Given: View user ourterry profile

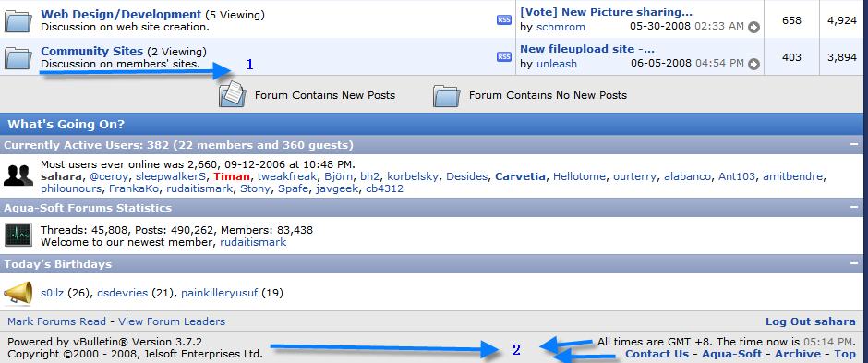Looking at the screenshot, I should point(635,176).
